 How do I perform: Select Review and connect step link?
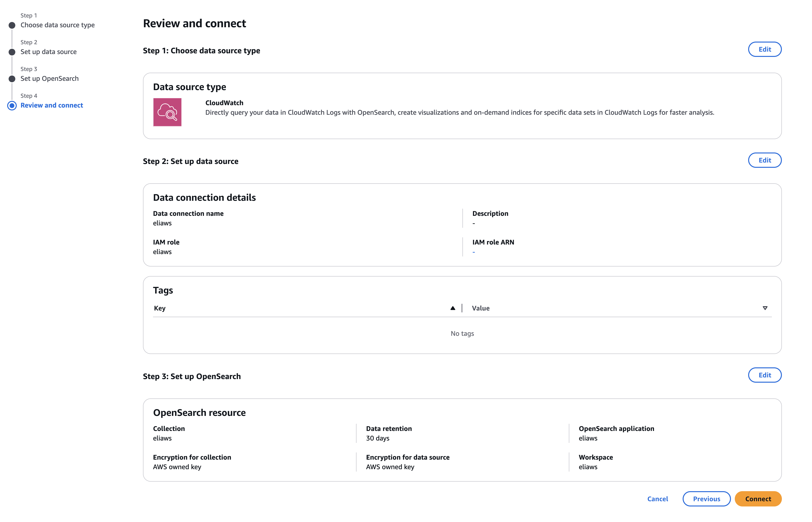pyautogui.click(x=52, y=105)
